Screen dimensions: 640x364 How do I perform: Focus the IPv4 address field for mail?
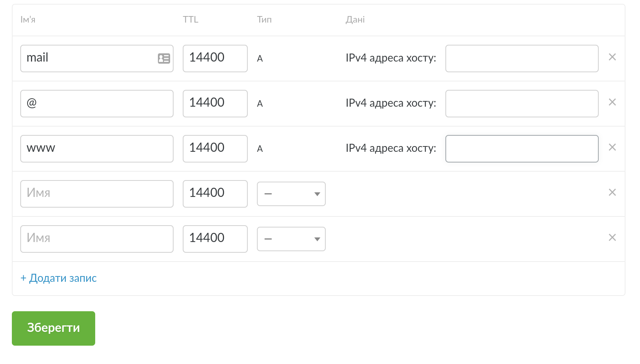[521, 58]
